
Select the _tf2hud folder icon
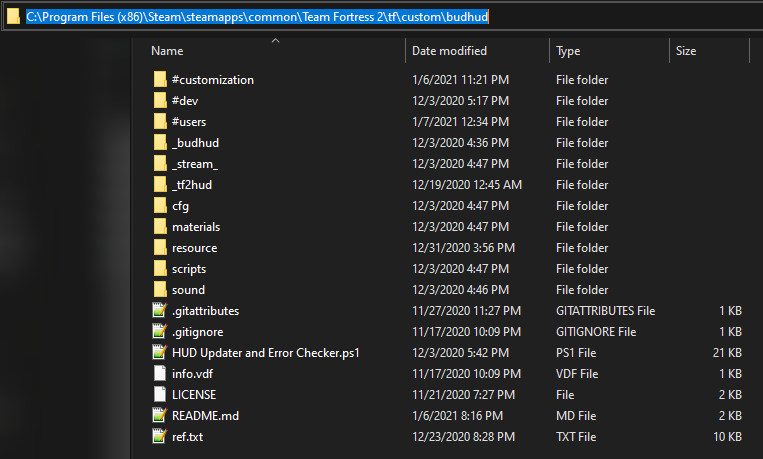pos(160,184)
